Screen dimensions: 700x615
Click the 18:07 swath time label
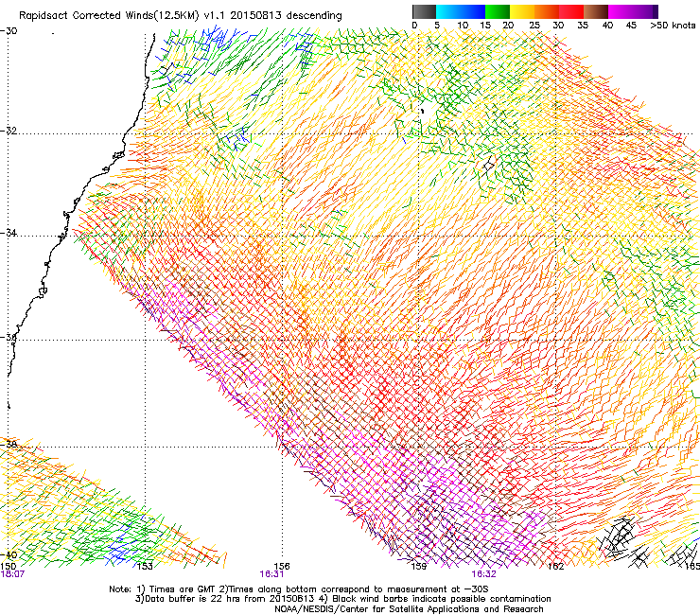coord(12,574)
